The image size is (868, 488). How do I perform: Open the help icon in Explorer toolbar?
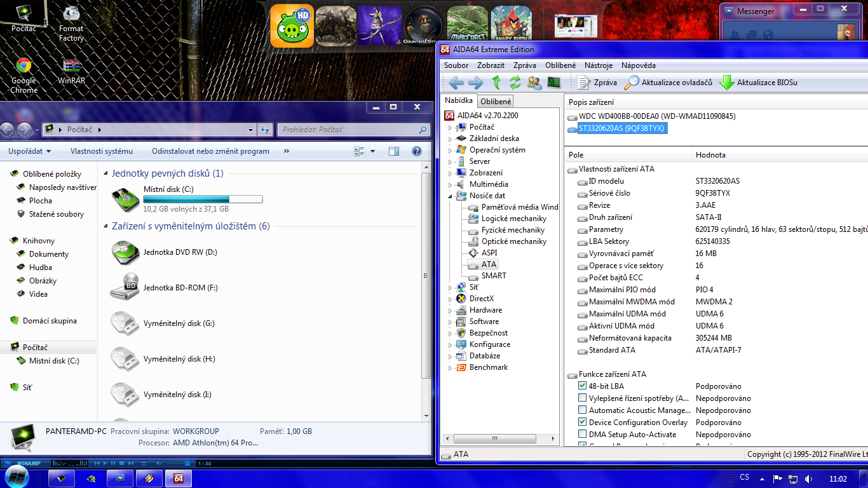[x=417, y=151]
